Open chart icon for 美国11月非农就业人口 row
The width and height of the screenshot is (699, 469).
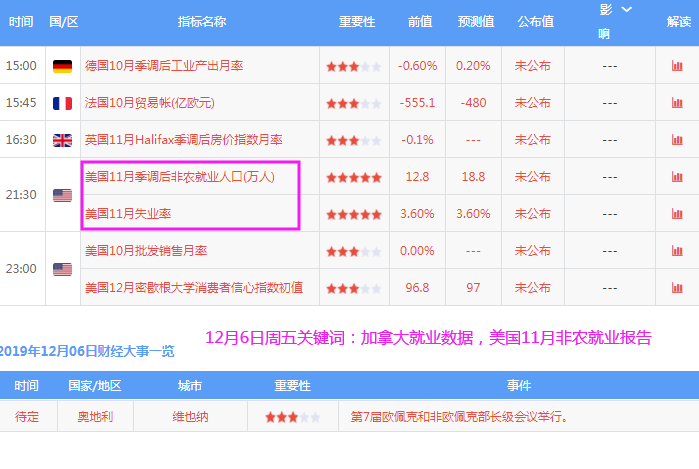click(677, 177)
